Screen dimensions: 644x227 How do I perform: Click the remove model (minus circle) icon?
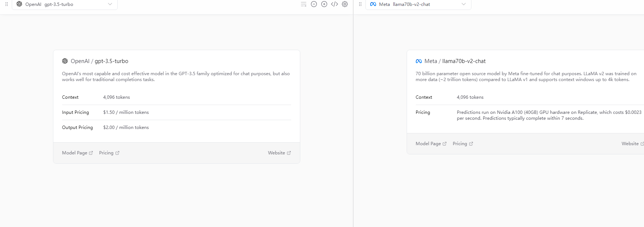(x=314, y=4)
